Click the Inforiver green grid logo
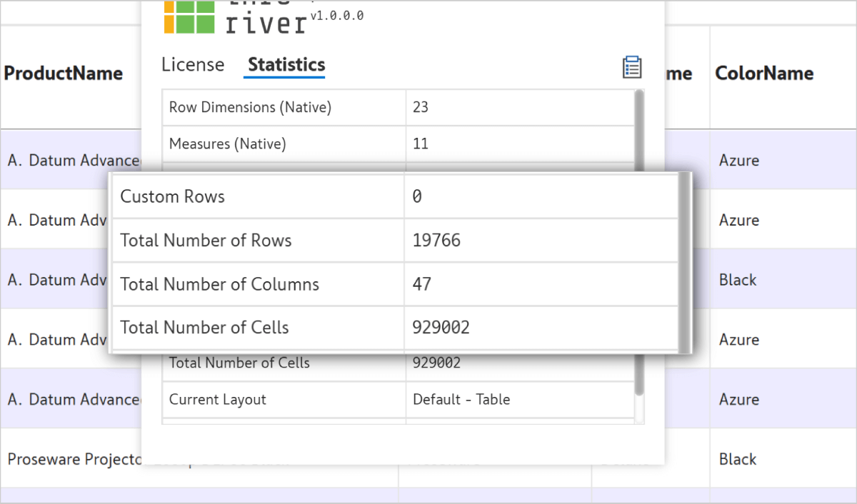The image size is (857, 504). pyautogui.click(x=189, y=16)
